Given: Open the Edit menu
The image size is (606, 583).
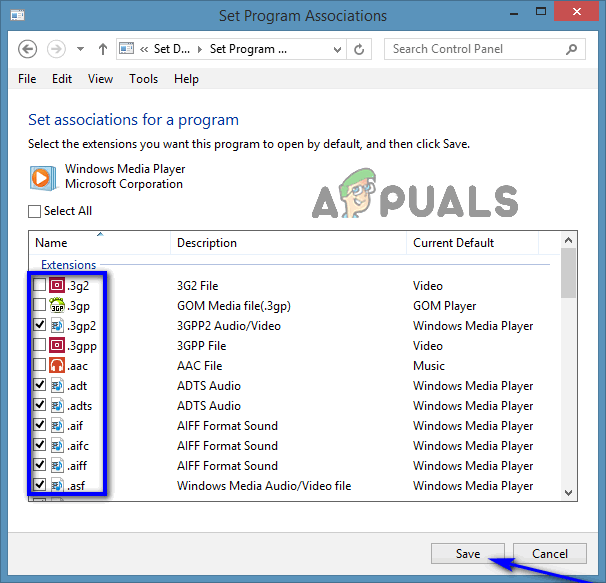Looking at the screenshot, I should pyautogui.click(x=62, y=79).
